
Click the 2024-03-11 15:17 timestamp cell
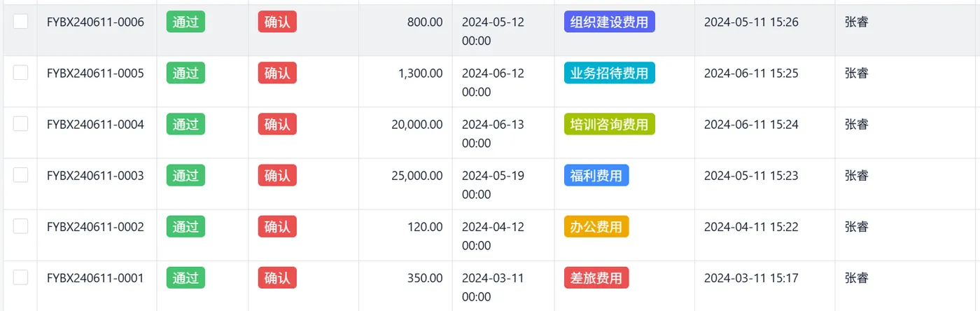pos(751,278)
